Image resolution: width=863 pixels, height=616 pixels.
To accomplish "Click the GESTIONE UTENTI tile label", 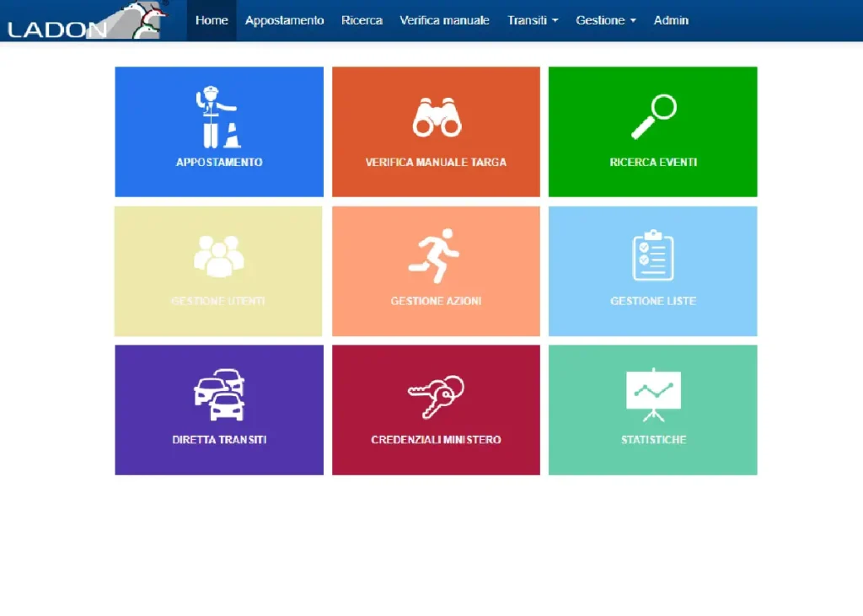I will 218,301.
